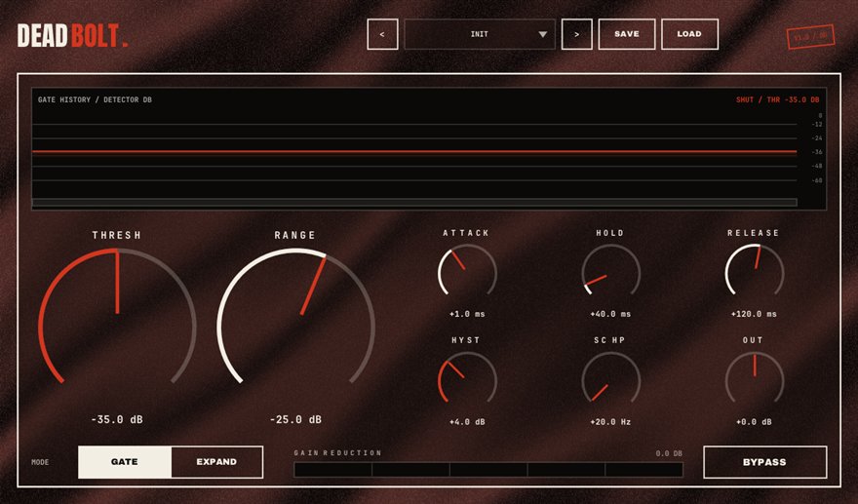Click the ATTACK knob
Screen dimensions: 858x504
467,271
